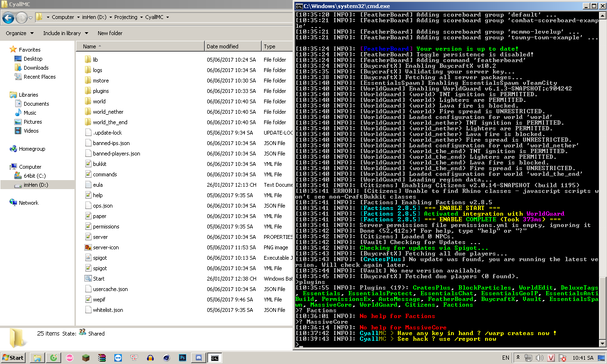
Task: Click the New folder button
Action: (110, 33)
